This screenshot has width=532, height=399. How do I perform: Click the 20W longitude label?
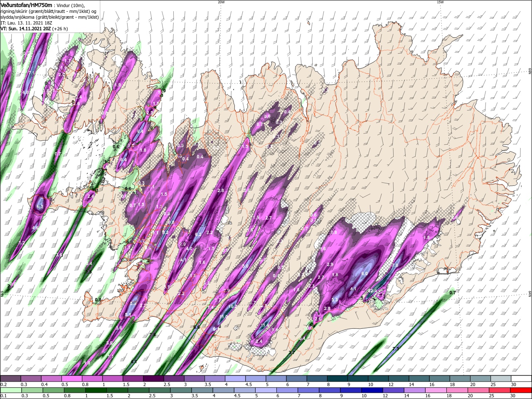click(221, 2)
